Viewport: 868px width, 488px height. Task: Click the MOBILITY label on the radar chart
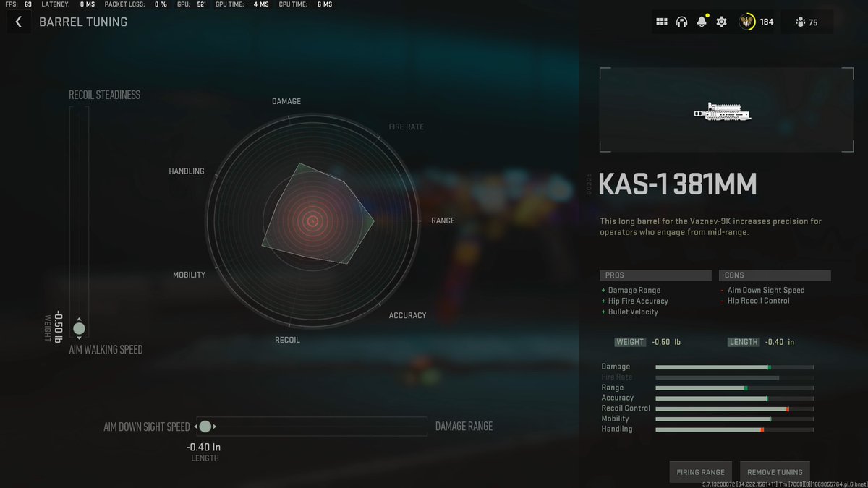(x=189, y=275)
